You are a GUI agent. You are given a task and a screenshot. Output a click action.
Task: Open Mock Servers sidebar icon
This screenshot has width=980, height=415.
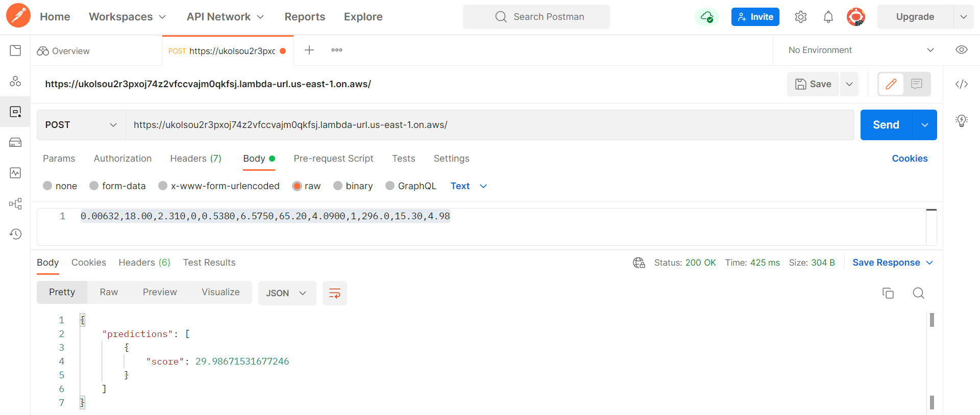(15, 142)
